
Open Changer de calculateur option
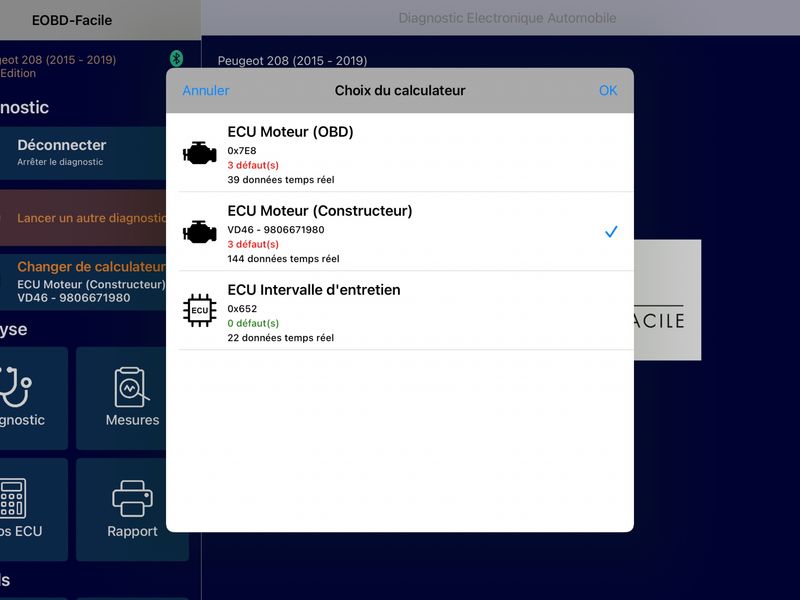click(x=83, y=282)
